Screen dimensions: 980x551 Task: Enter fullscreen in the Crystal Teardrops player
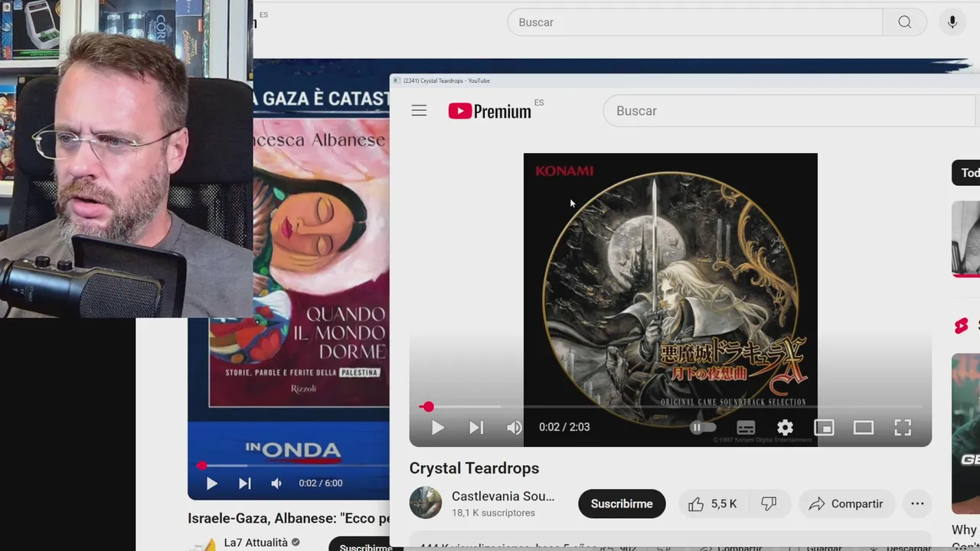point(903,428)
